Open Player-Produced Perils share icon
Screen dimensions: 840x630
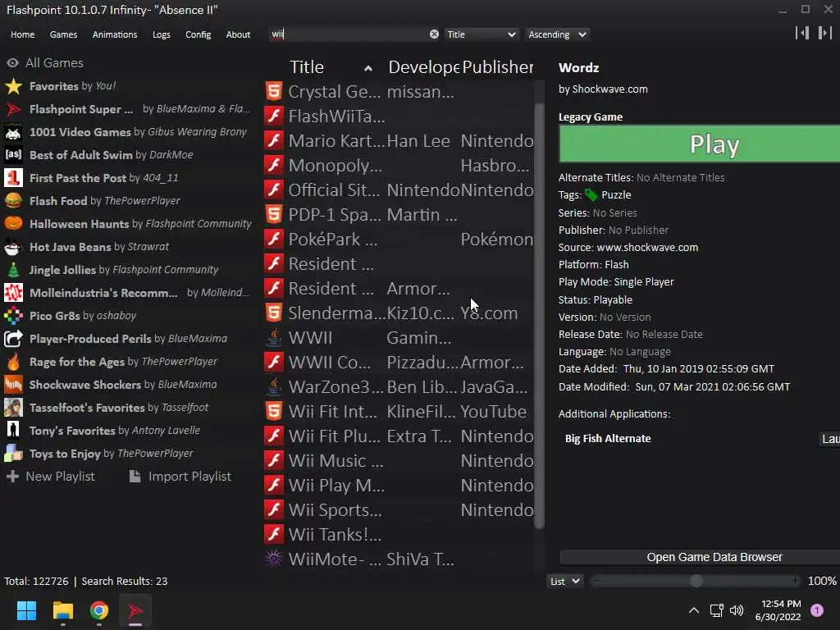click(x=13, y=339)
